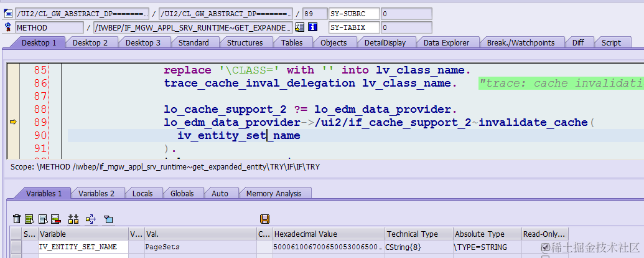Click the delete (trash can) icon in variables toolbar
The image size is (644, 258).
[x=17, y=219]
